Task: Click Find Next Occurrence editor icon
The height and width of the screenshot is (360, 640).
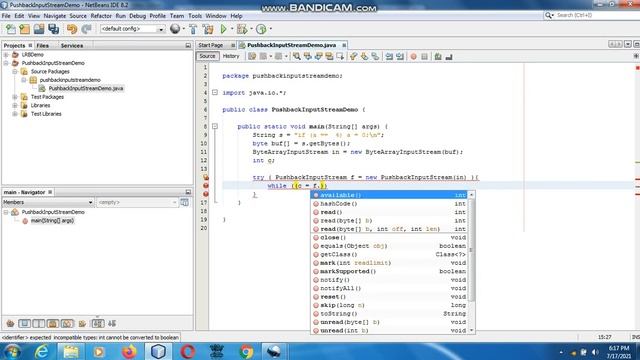Action: [x=318, y=56]
